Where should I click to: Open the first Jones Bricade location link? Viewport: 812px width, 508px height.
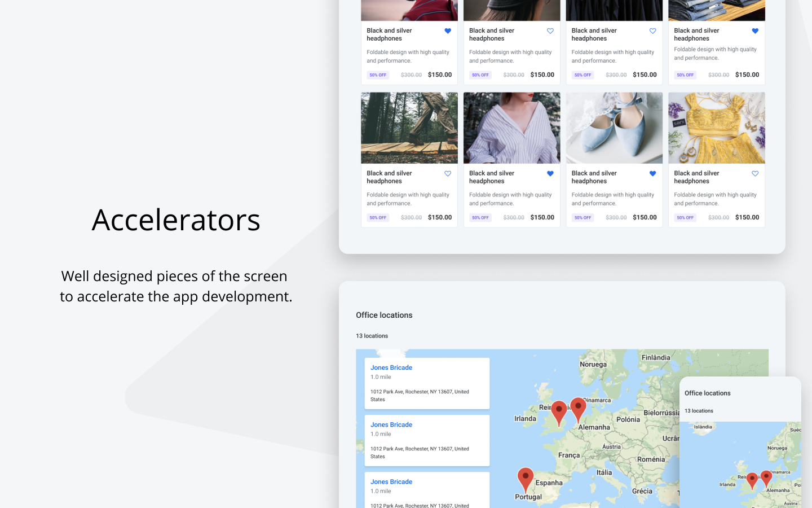tap(391, 367)
